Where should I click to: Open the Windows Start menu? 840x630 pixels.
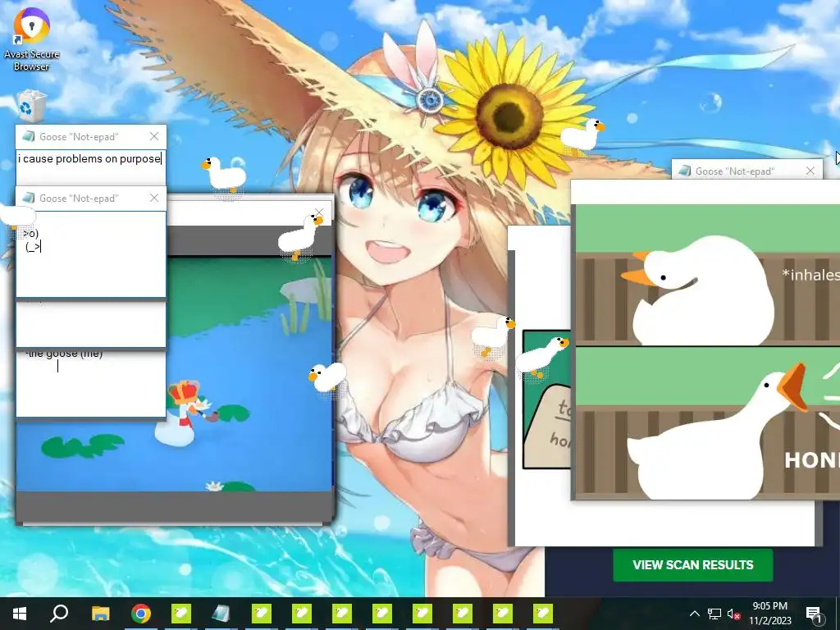pyautogui.click(x=20, y=614)
